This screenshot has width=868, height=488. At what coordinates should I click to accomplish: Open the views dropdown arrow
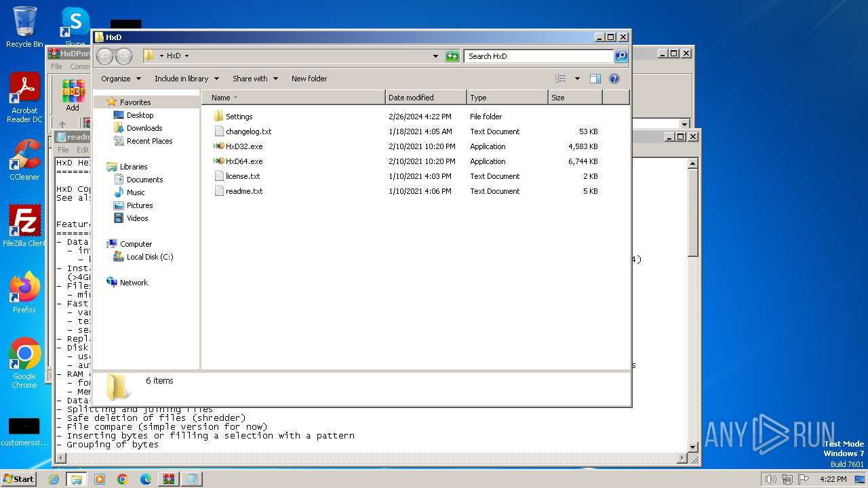pyautogui.click(x=577, y=79)
